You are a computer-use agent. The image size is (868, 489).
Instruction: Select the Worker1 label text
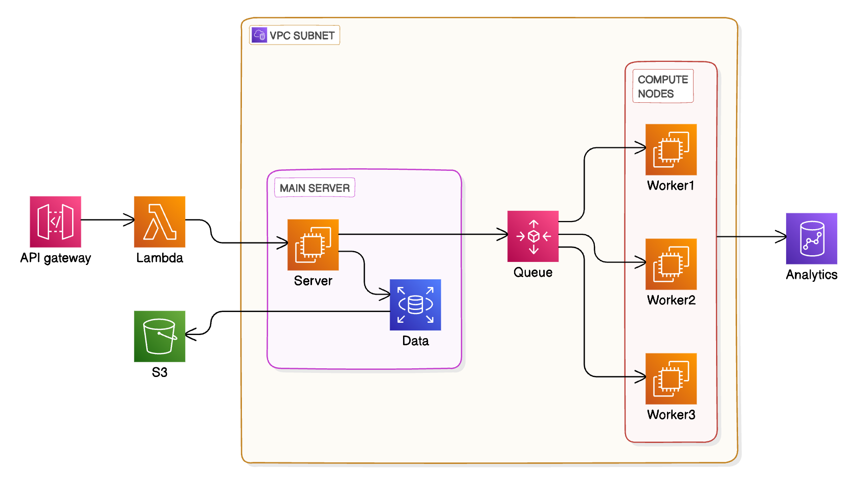click(670, 186)
